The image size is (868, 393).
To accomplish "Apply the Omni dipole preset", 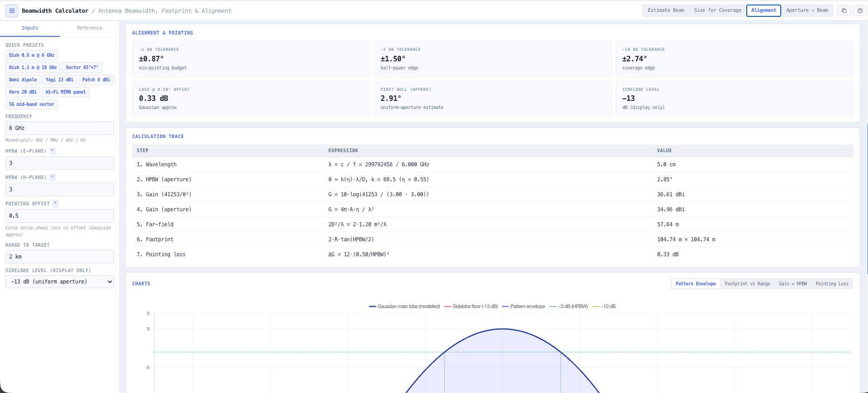I will point(23,80).
